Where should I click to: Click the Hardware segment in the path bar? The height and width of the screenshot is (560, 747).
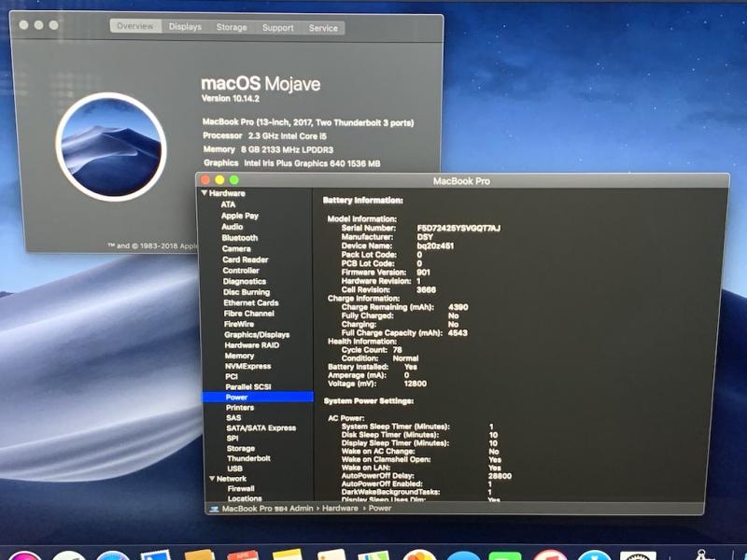340,509
